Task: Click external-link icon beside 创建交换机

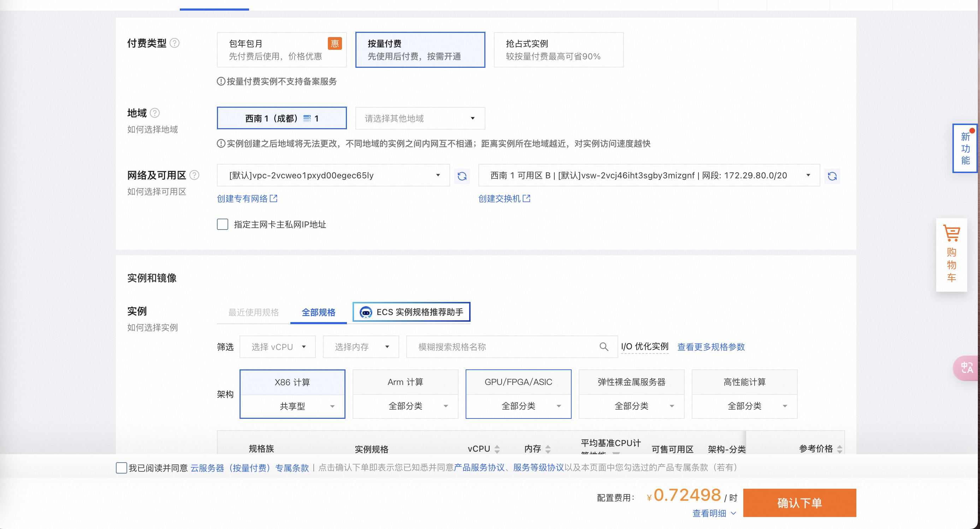Action: coord(526,198)
